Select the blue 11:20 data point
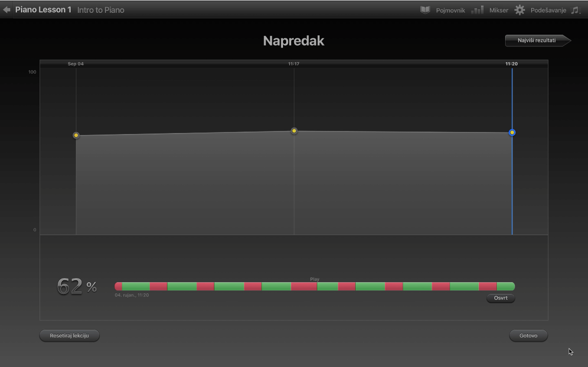Screen dimensions: 588x367 (x=512, y=132)
